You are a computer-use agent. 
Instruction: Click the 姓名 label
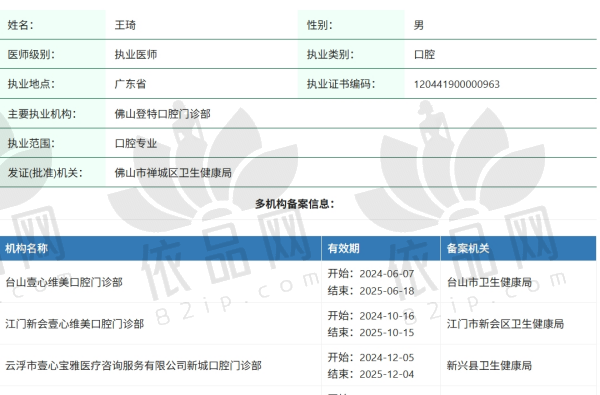point(20,25)
